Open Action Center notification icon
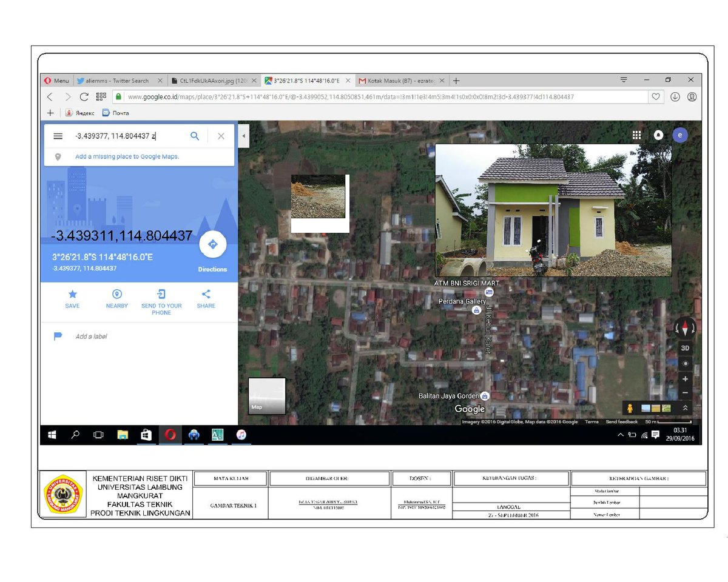This screenshot has width=728, height=582. coord(655,435)
